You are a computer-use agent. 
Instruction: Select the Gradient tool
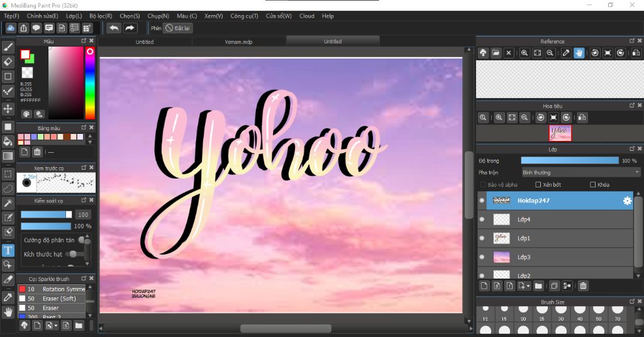(x=8, y=156)
